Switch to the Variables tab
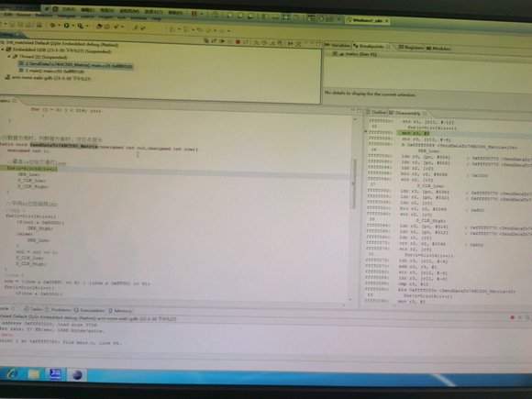The image size is (532, 399). click(x=338, y=46)
